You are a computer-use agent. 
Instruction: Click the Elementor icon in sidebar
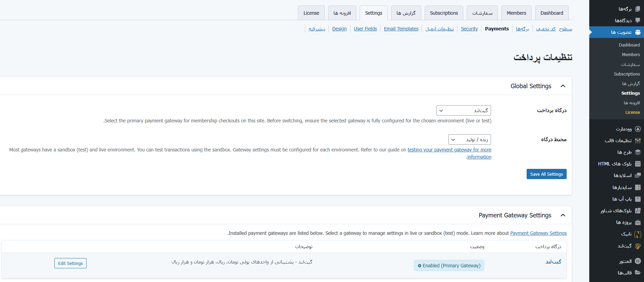[637, 261]
